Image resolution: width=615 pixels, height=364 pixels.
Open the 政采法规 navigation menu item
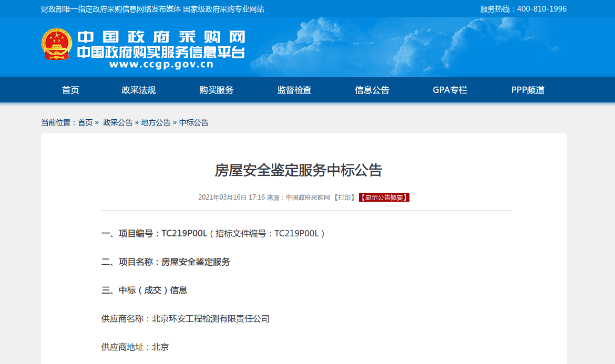139,90
